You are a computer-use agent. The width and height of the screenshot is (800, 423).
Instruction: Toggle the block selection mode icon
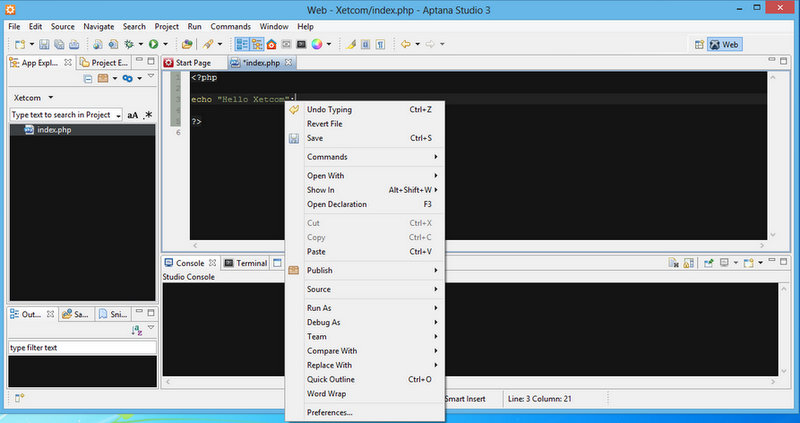[365, 44]
